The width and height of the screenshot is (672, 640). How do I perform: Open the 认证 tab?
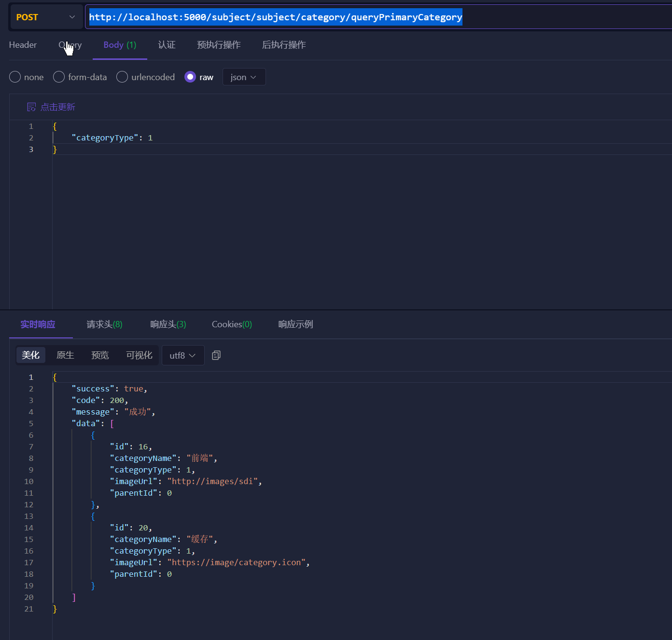(x=167, y=45)
